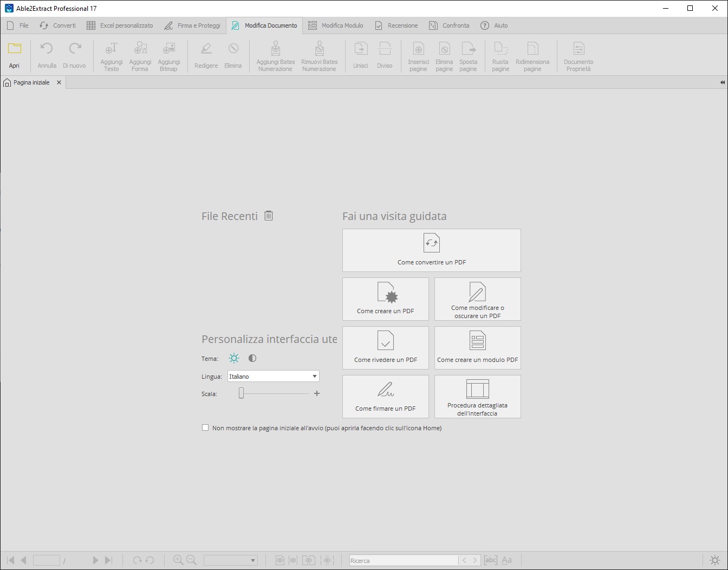Click Ruota pagine icon

[x=500, y=49]
